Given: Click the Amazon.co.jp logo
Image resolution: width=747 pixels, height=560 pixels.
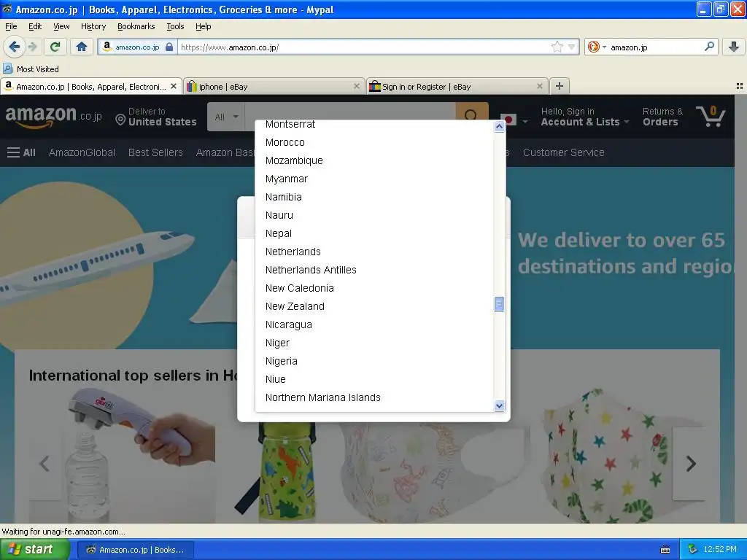Looking at the screenshot, I should coord(53,117).
